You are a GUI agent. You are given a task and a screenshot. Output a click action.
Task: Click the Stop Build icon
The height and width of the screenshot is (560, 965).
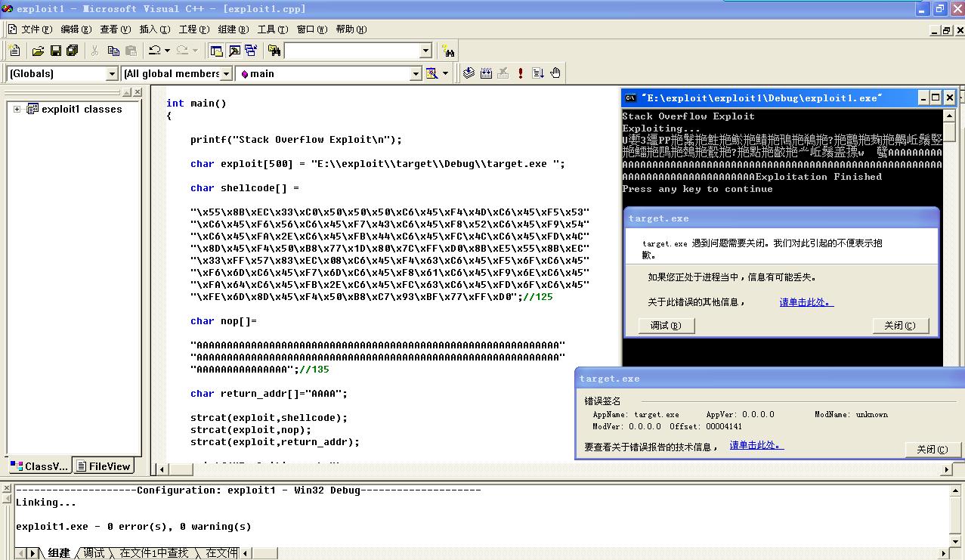point(503,73)
